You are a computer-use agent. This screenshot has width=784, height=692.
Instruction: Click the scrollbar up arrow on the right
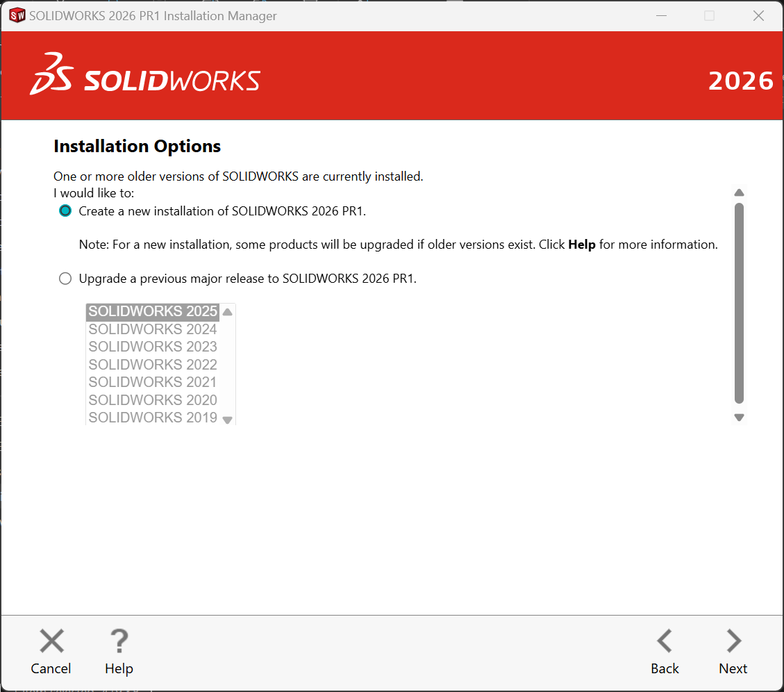pyautogui.click(x=739, y=192)
